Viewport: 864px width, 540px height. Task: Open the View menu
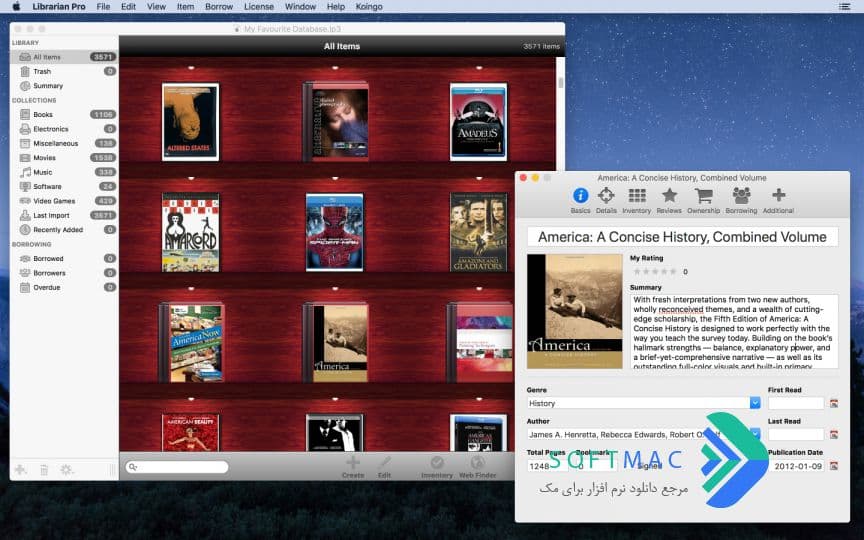click(x=156, y=7)
